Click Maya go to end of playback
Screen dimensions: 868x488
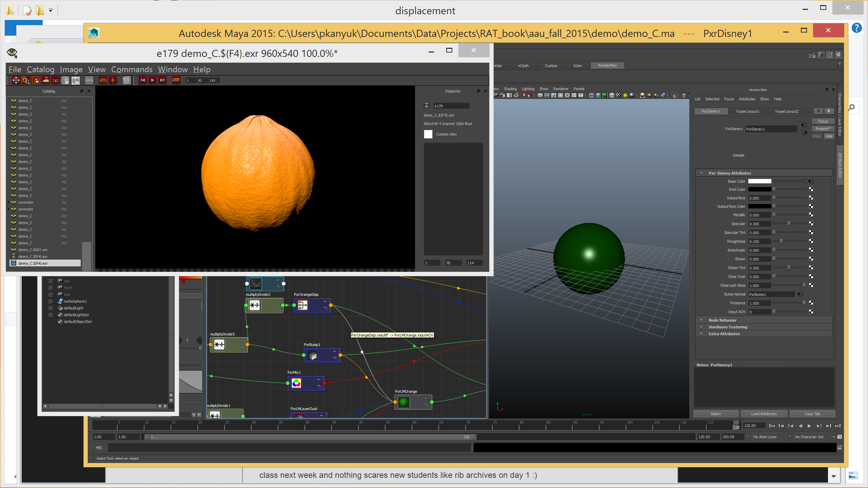[837, 426]
